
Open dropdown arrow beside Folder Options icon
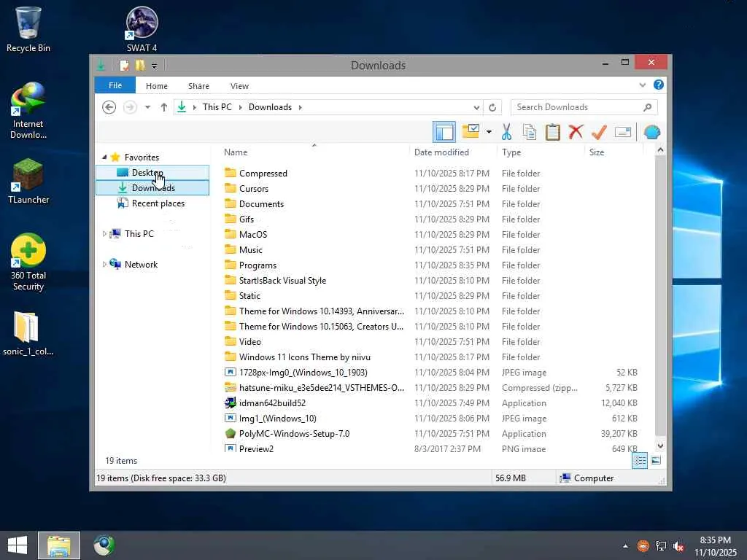(489, 132)
